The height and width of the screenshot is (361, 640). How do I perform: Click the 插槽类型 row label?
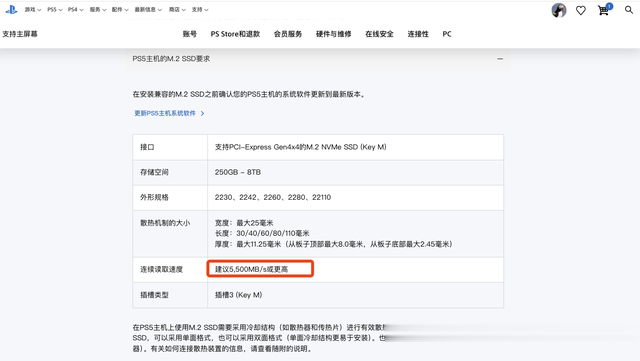click(x=154, y=295)
